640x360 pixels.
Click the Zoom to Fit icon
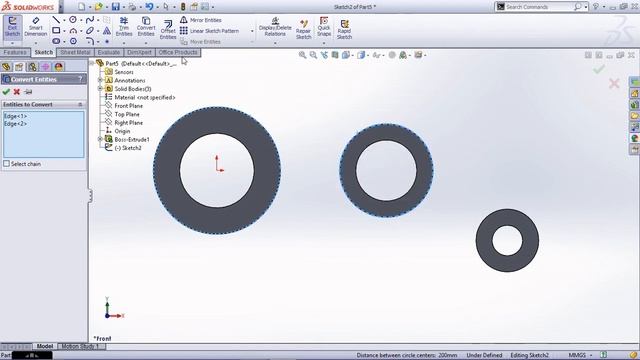(302, 55)
